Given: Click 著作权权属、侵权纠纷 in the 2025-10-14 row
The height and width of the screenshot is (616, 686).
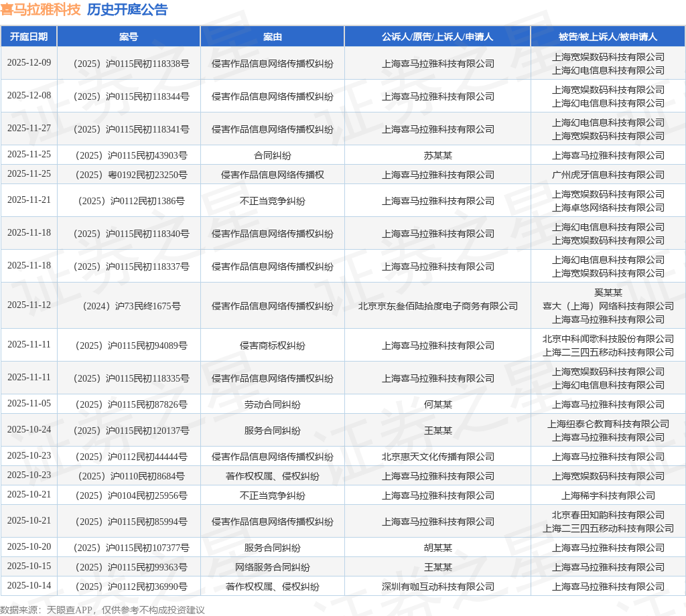Looking at the screenshot, I should pos(272,587).
